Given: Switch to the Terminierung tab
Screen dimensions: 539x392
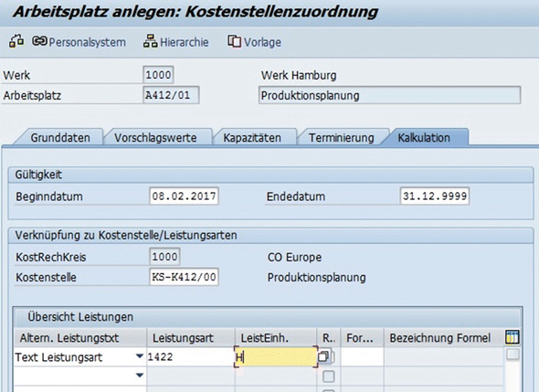Looking at the screenshot, I should (x=341, y=138).
